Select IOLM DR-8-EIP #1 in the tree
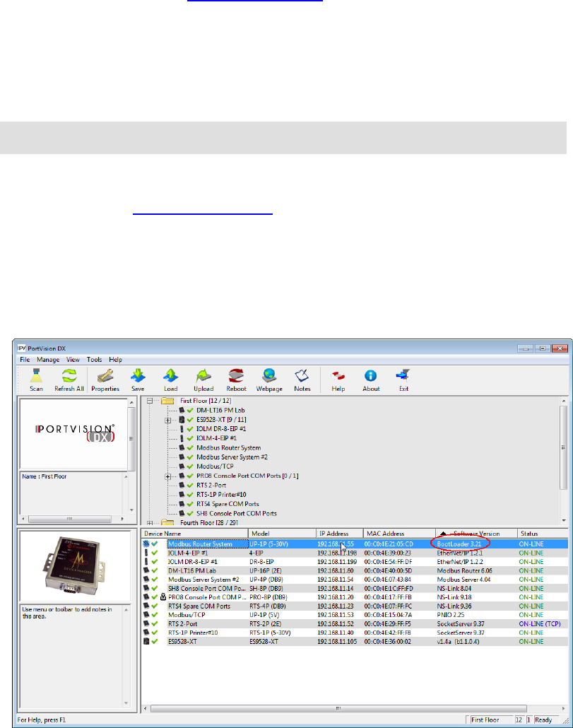This screenshot has width=573, height=728. click(x=221, y=429)
